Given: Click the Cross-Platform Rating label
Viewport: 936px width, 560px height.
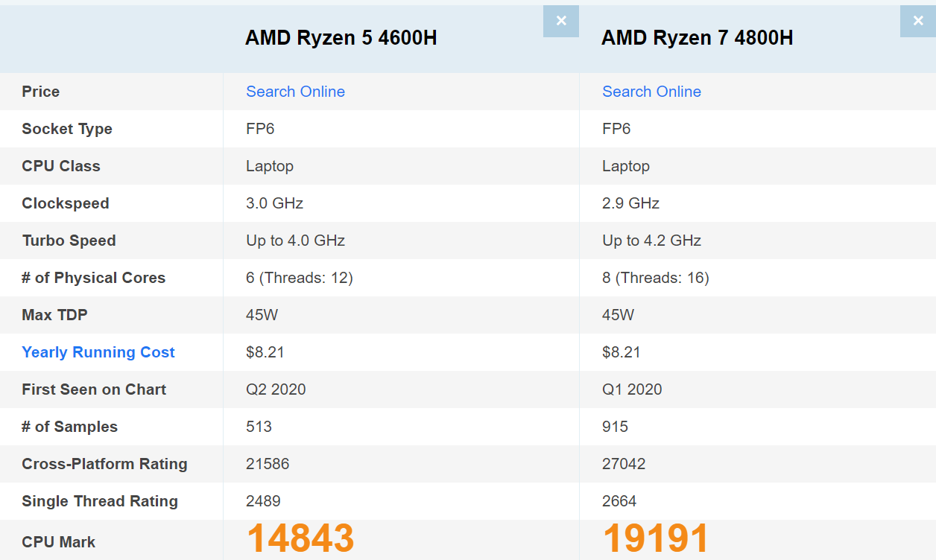Looking at the screenshot, I should pyautogui.click(x=104, y=464).
